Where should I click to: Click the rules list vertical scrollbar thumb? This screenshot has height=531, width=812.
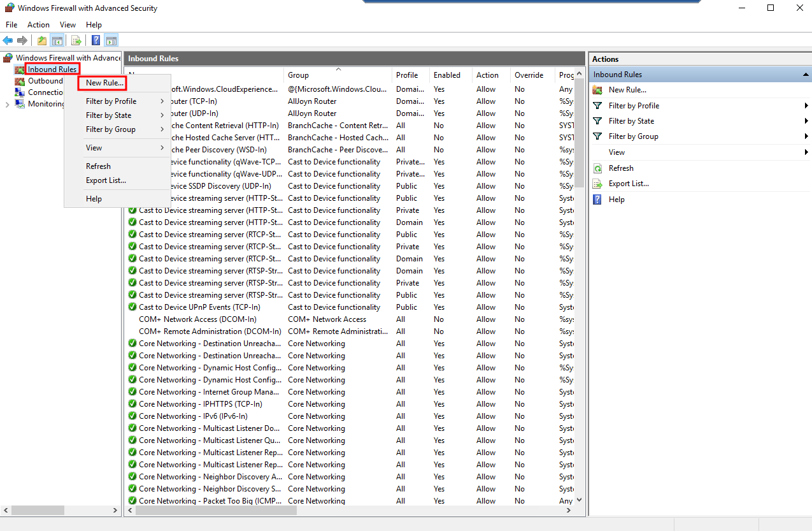click(x=580, y=133)
